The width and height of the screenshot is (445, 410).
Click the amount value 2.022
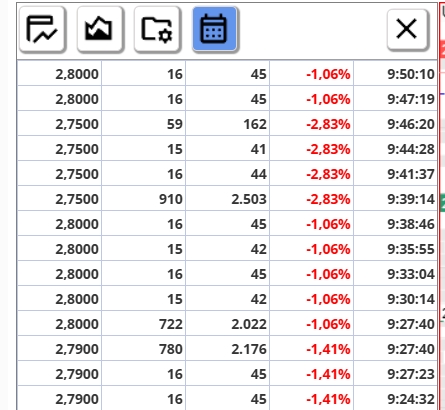pos(249,324)
